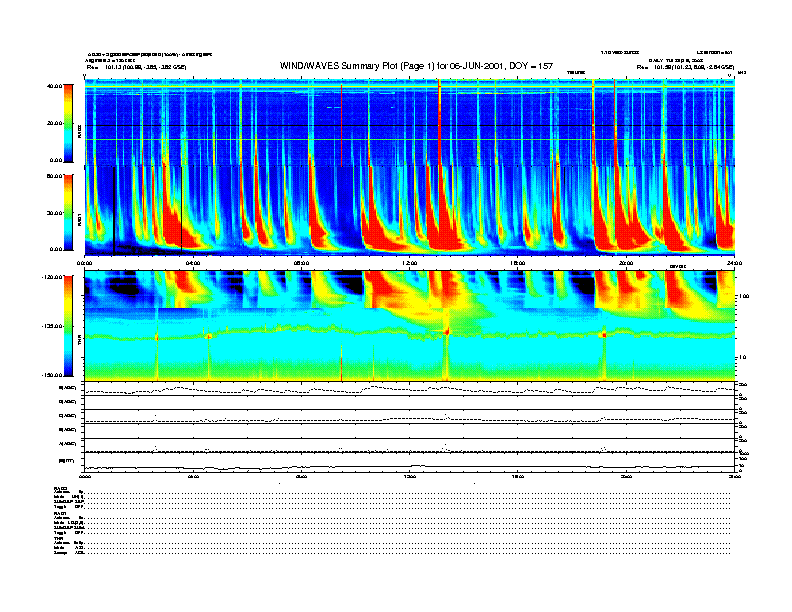This screenshot has width=792, height=612.
Task: Click the WIND/WAVES Summary Plot title
Action: (416, 66)
